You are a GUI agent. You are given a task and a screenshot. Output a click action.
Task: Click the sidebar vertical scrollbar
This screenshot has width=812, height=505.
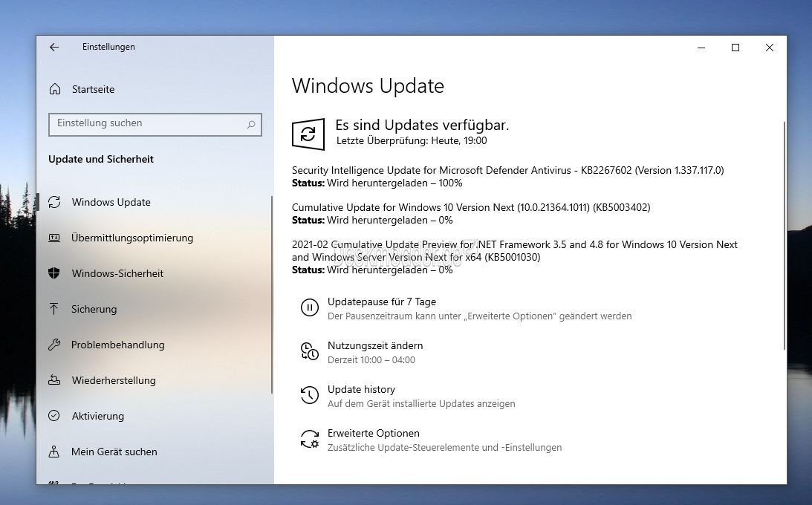click(271, 295)
